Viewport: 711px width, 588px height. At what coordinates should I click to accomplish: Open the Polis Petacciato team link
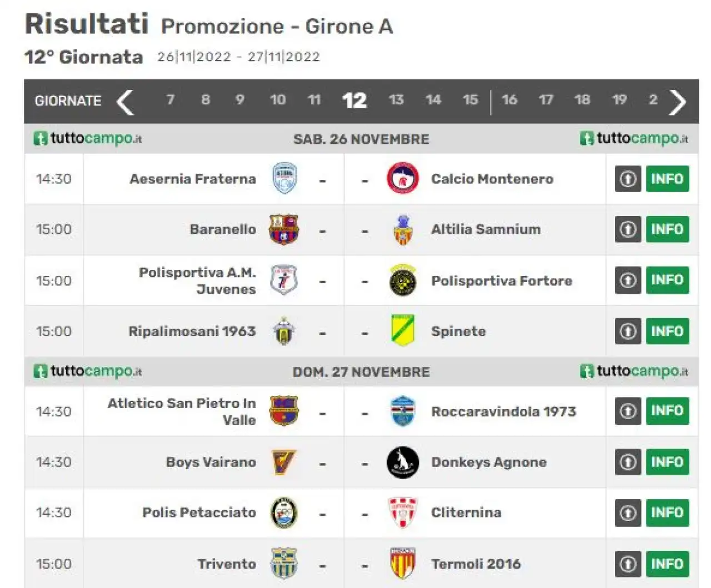pyautogui.click(x=199, y=512)
